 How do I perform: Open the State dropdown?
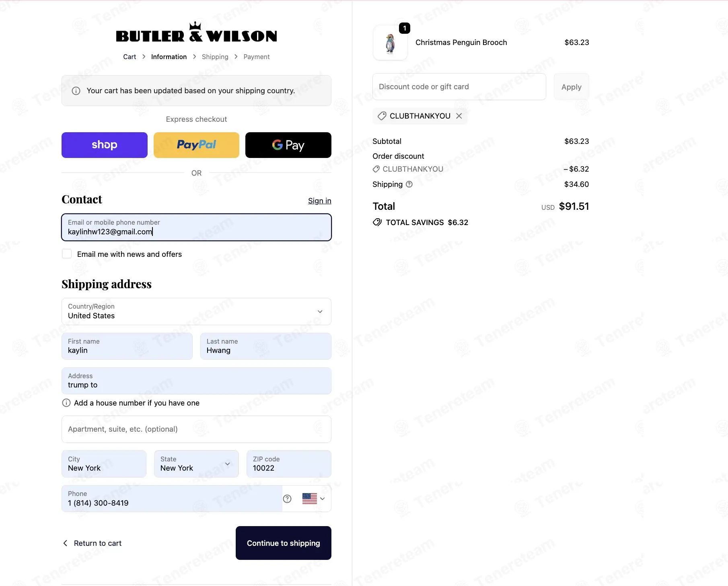pos(196,464)
